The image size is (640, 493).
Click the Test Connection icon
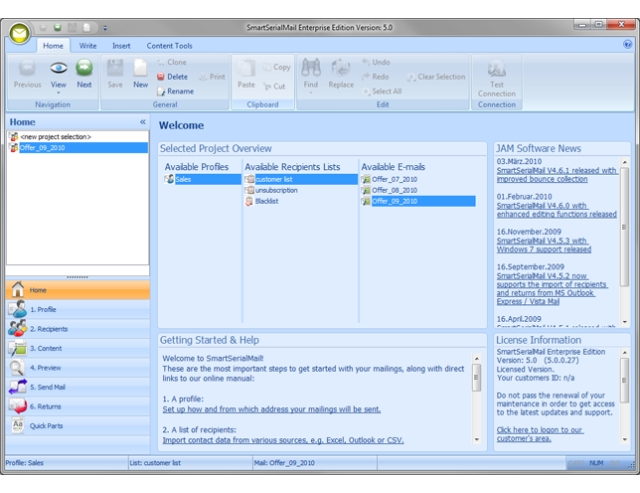[497, 68]
